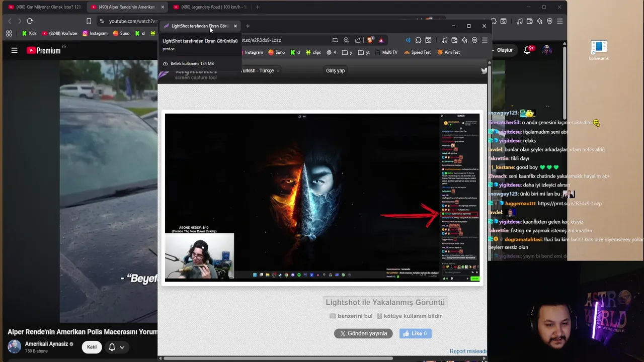
Task: Open the Multi TV bookmark
Action: point(386,52)
